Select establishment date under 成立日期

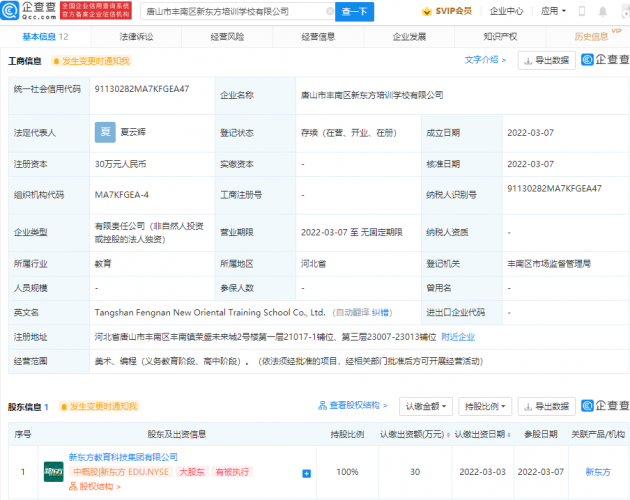point(530,133)
